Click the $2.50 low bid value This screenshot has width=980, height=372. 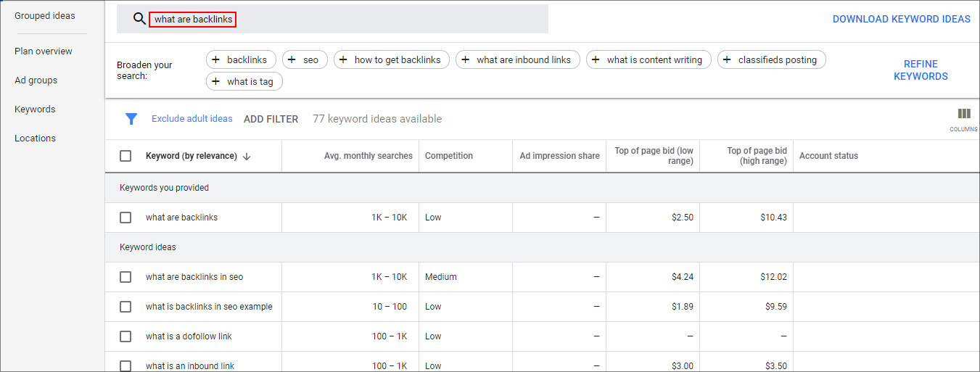pyautogui.click(x=683, y=218)
